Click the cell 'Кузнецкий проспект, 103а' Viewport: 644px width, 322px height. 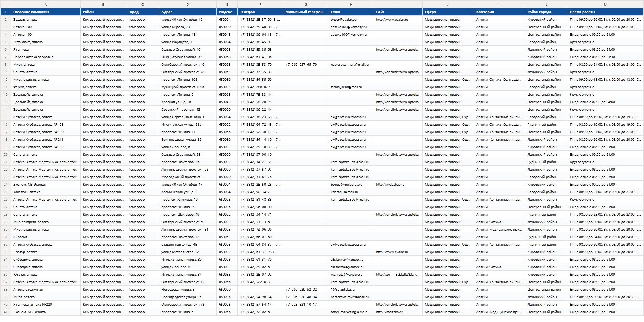(188, 87)
